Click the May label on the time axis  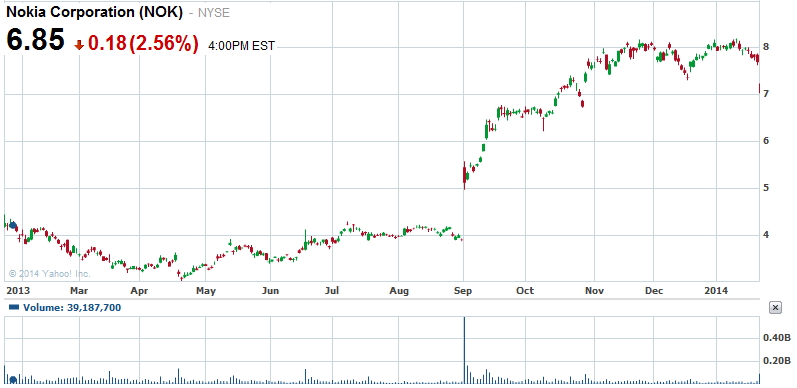(205, 291)
